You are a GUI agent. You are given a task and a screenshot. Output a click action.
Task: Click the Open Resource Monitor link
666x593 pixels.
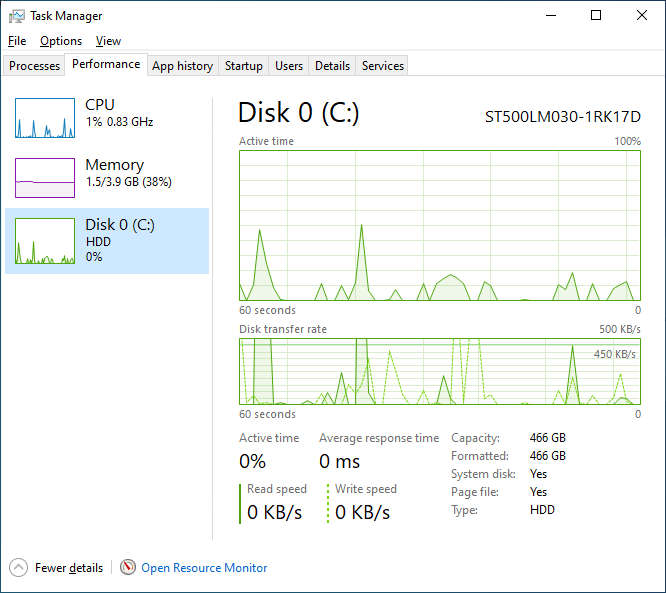(204, 568)
